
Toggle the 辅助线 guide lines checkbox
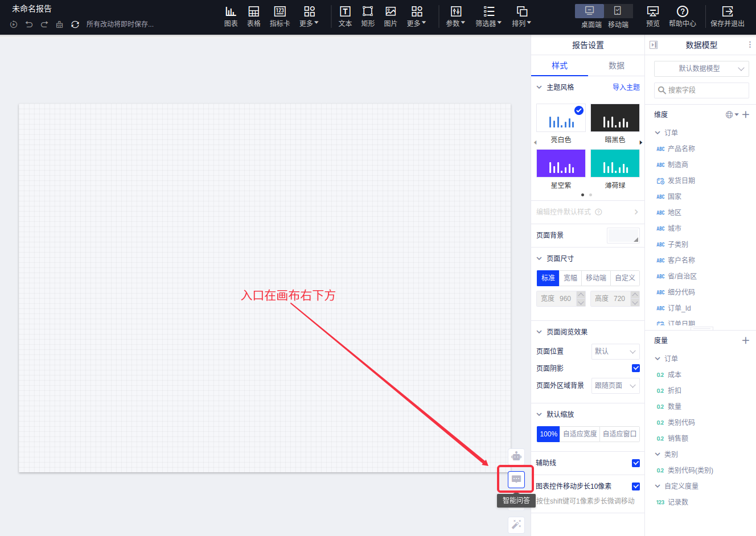pyautogui.click(x=636, y=463)
